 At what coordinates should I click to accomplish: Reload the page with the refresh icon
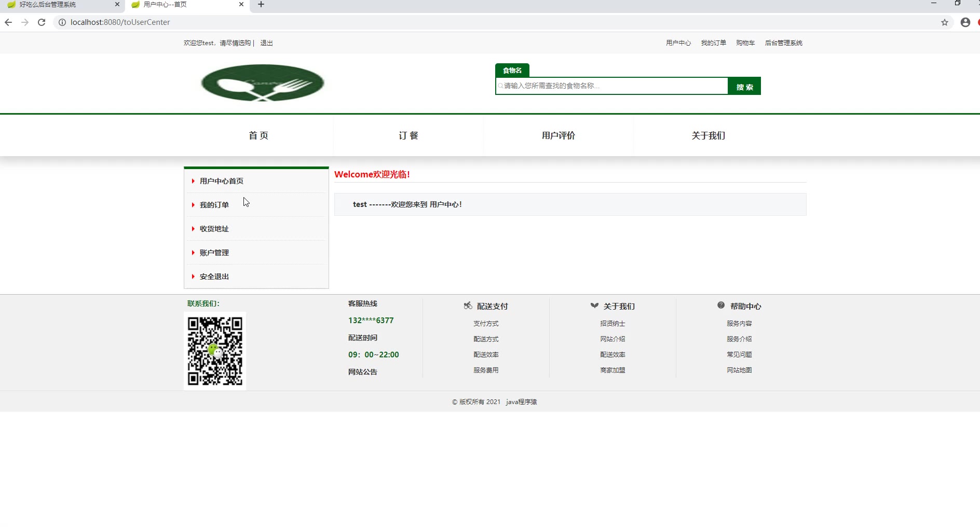(42, 22)
